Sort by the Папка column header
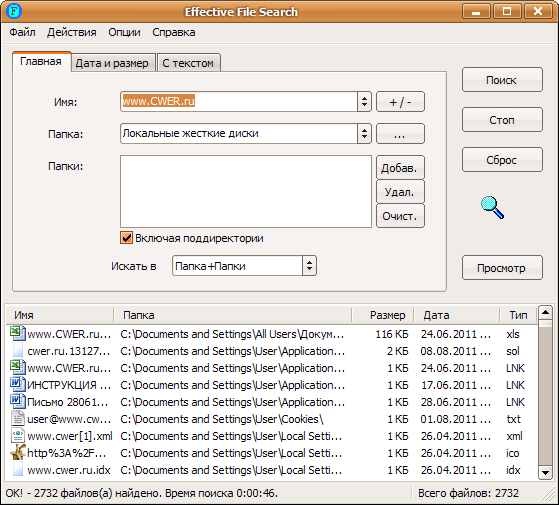The height and width of the screenshot is (505, 559). (x=232, y=315)
